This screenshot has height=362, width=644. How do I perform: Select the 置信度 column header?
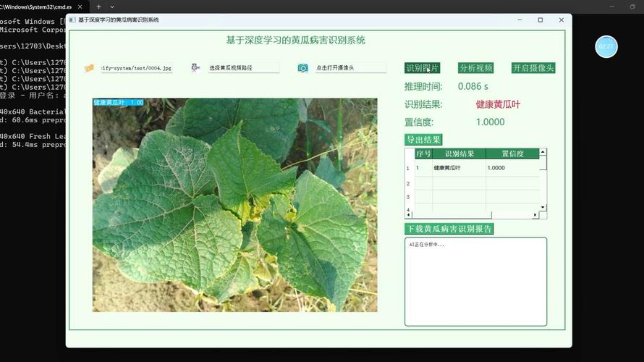pos(512,153)
